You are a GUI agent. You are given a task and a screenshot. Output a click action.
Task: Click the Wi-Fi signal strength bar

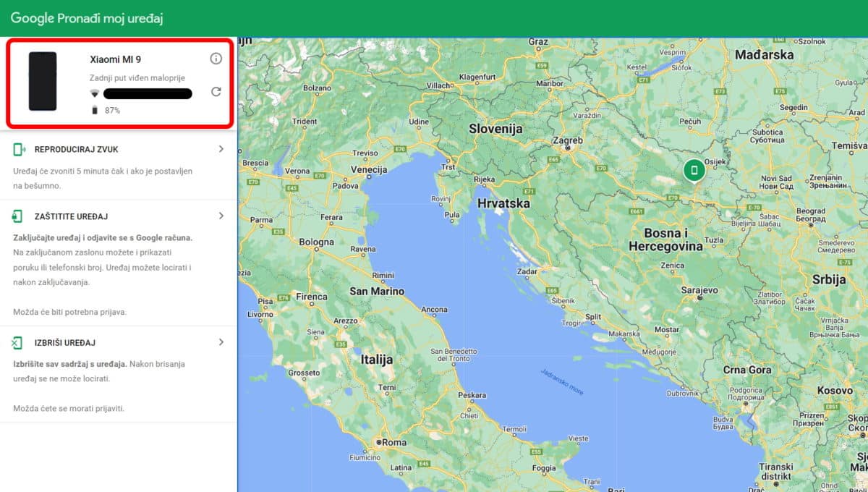click(148, 93)
